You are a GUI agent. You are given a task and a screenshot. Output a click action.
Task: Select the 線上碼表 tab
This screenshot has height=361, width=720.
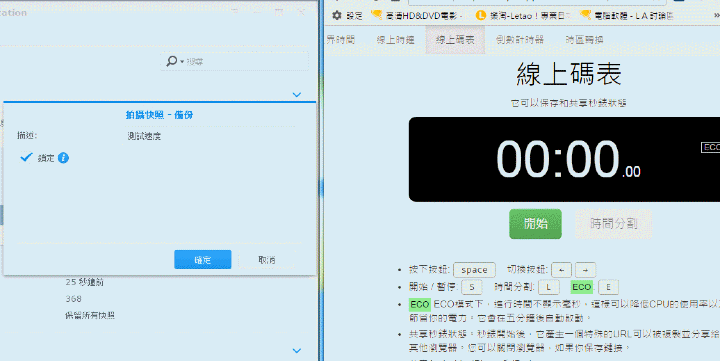[455, 40]
